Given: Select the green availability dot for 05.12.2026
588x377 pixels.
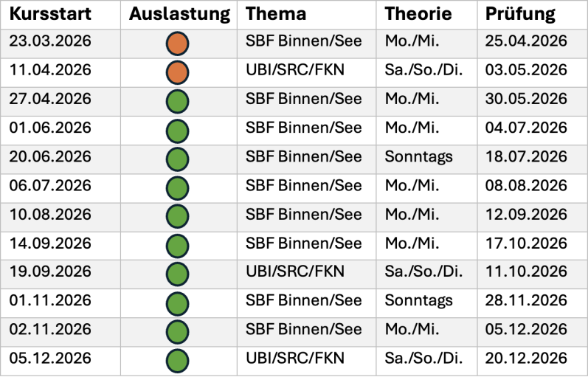Looking at the screenshot, I should (x=178, y=361).
